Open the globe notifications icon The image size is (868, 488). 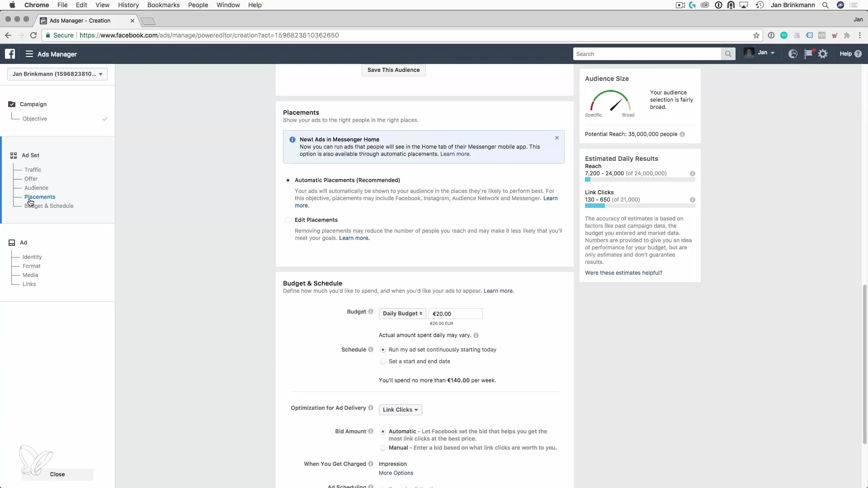click(793, 54)
